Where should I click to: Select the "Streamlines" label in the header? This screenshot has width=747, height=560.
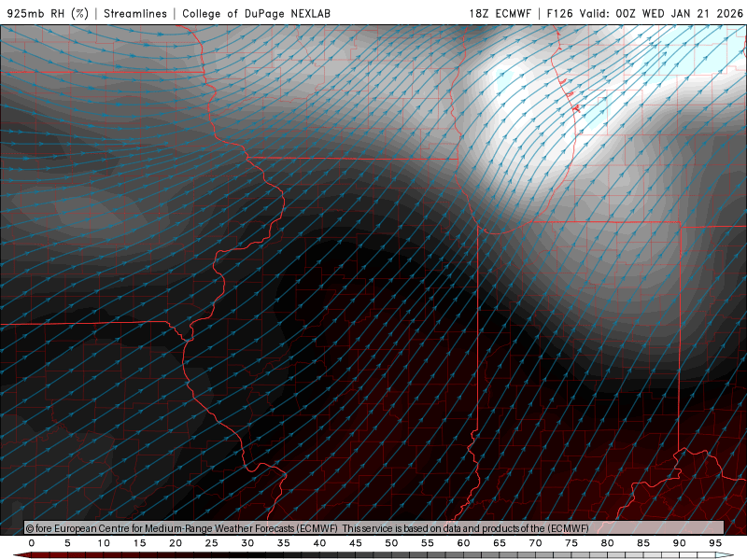tap(135, 13)
